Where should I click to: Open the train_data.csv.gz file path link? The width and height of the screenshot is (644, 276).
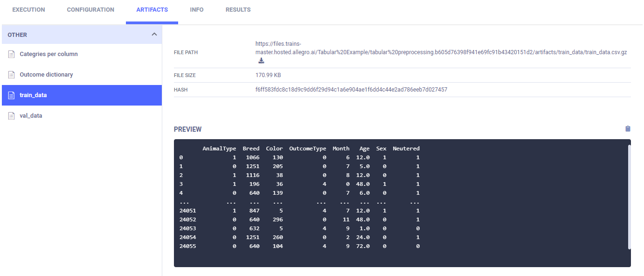[x=441, y=52]
